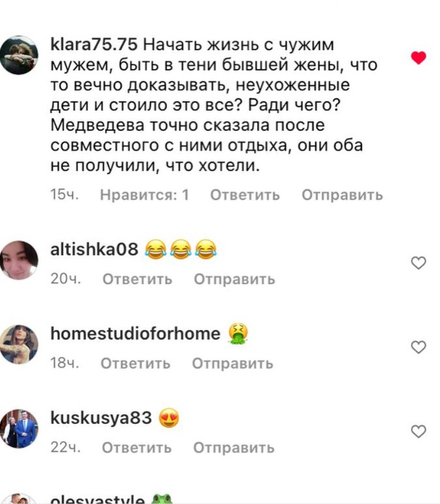Send altishka08's comment via Отправить
The image size is (440, 504).
click(235, 279)
